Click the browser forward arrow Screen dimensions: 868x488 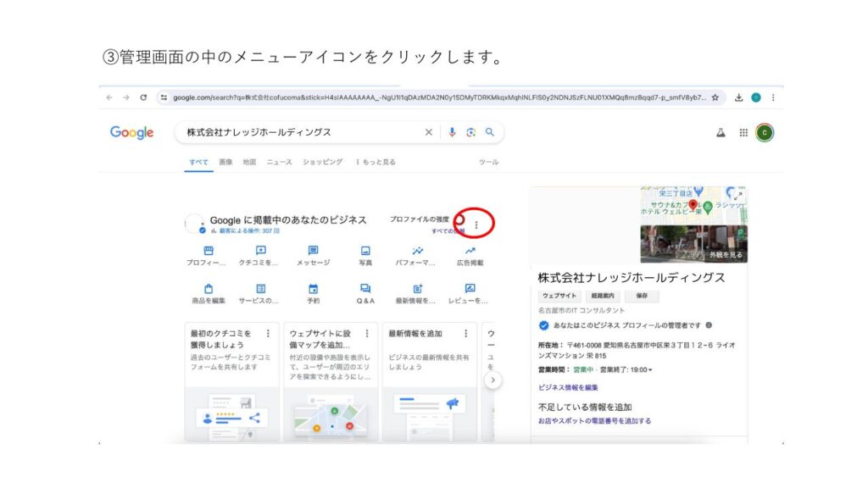pos(126,97)
